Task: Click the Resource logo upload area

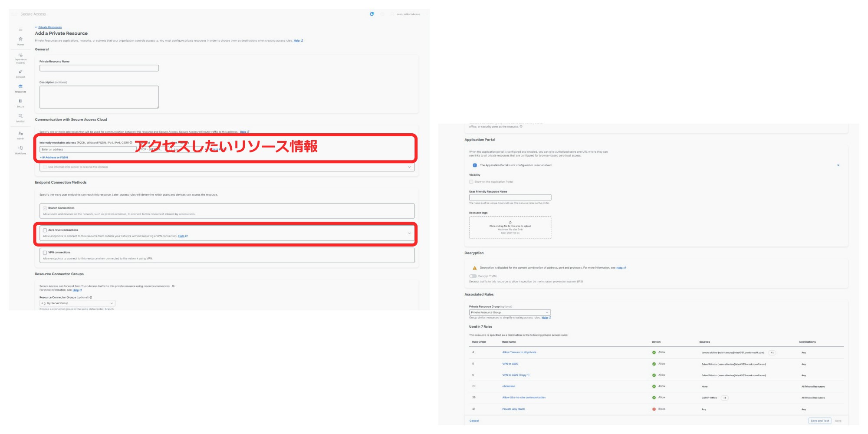Action: coord(510,227)
